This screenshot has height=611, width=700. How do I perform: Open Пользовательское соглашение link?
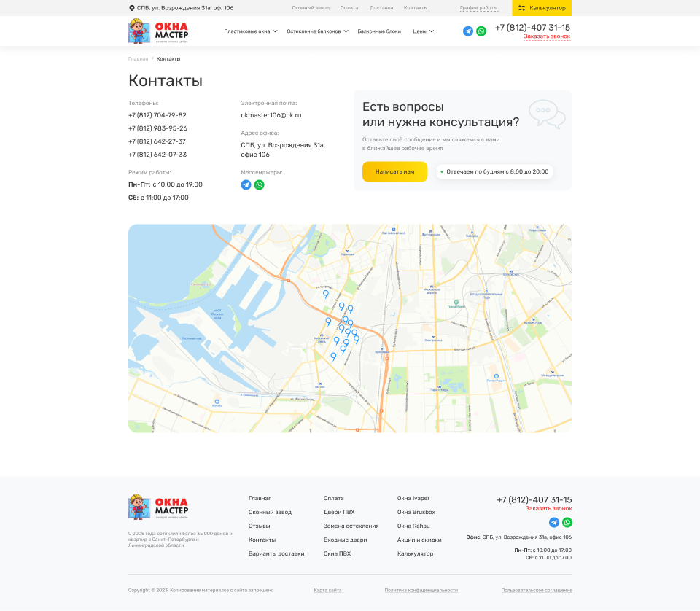(537, 590)
